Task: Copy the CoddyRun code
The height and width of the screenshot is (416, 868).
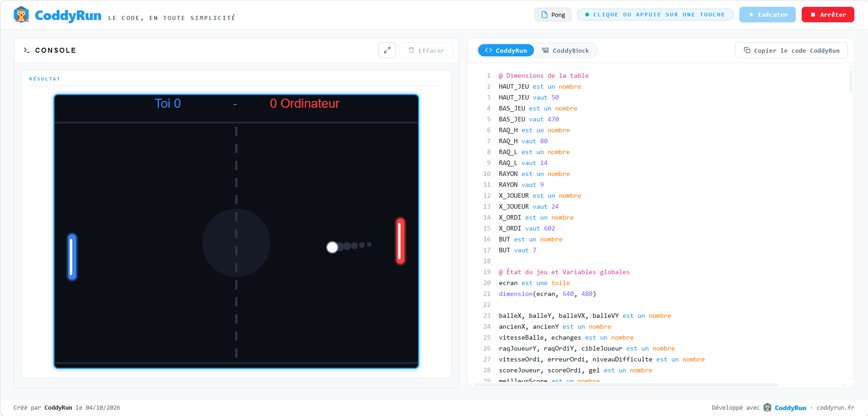Action: coord(791,50)
